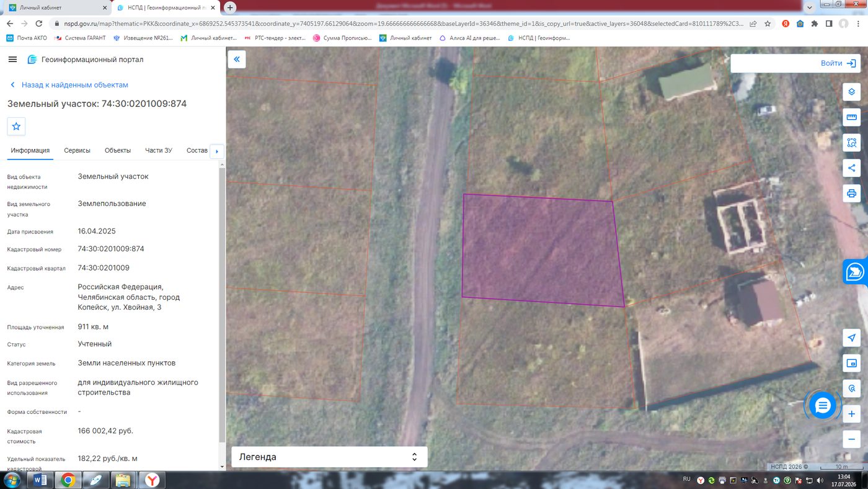
Task: Close the НСПД browser tab
Action: (211, 7)
